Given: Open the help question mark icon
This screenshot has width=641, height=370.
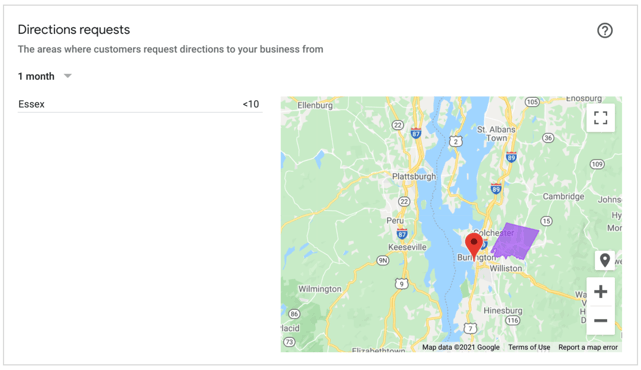Looking at the screenshot, I should click(605, 30).
